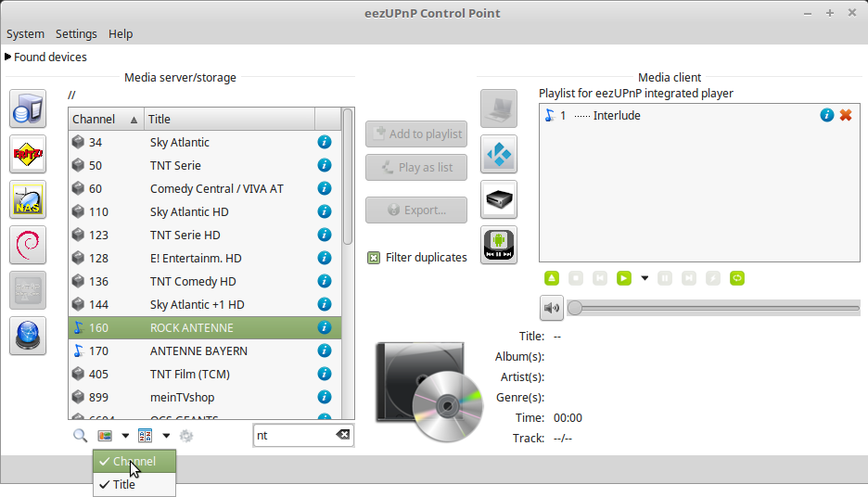Click the disabled lightning playback button

[713, 278]
